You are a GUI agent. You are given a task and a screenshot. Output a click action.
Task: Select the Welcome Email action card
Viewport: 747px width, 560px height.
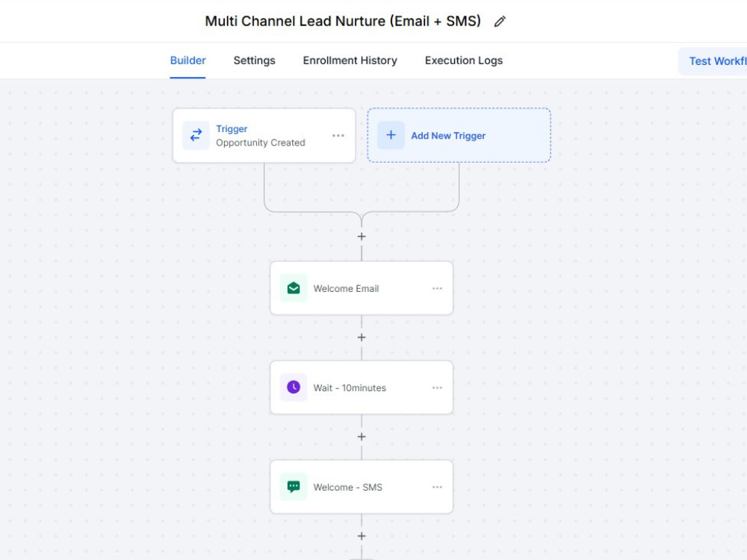362,288
